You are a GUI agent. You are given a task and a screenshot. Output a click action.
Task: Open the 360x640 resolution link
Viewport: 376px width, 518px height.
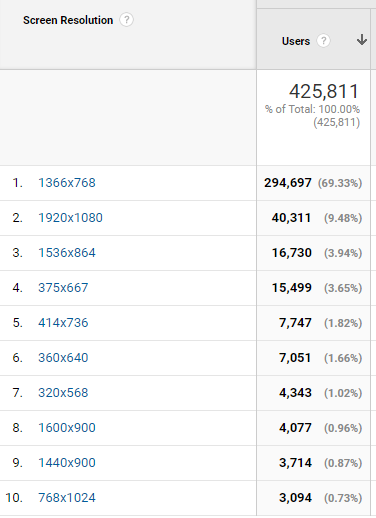pos(63,358)
